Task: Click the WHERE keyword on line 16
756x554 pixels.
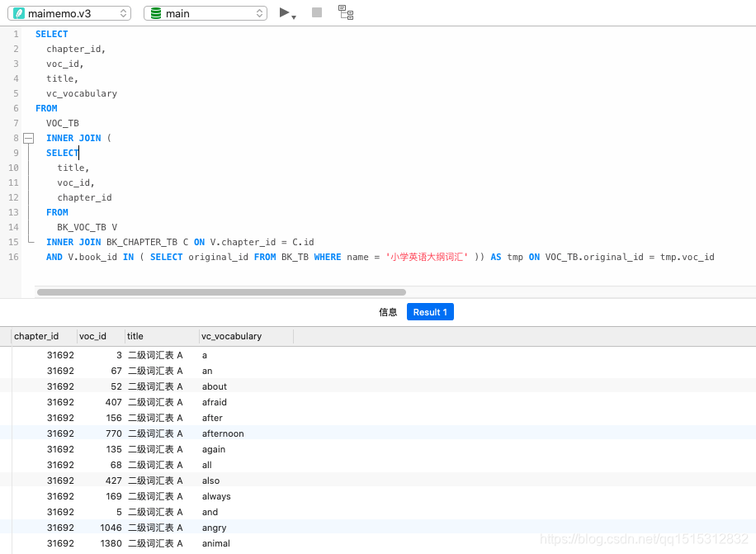Action: click(x=328, y=257)
